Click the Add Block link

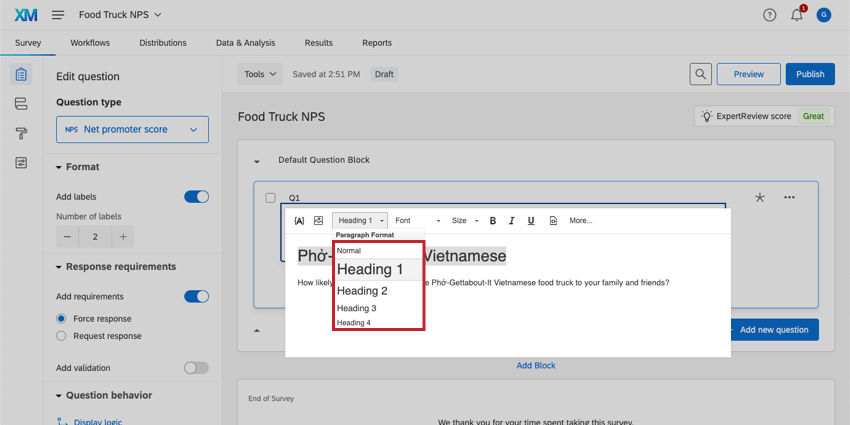[x=535, y=365]
